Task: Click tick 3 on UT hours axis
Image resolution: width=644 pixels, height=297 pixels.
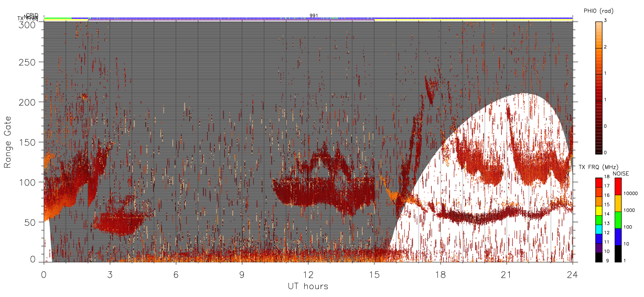Action: click(110, 273)
